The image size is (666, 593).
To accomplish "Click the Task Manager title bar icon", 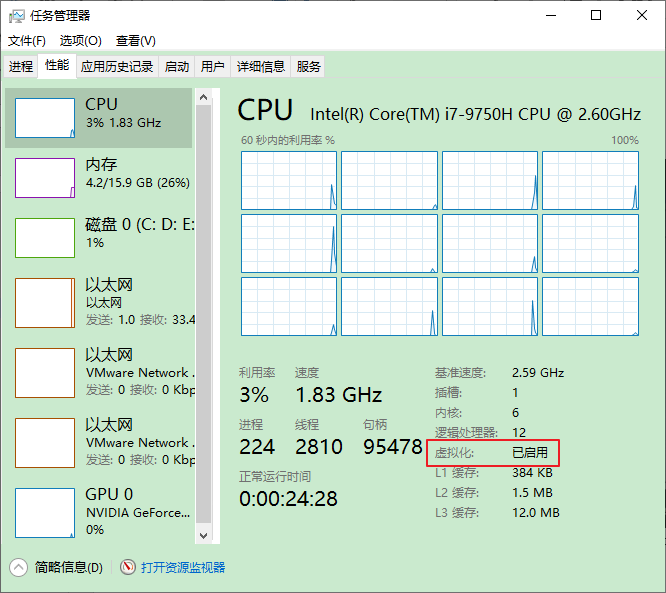I will pyautogui.click(x=17, y=16).
